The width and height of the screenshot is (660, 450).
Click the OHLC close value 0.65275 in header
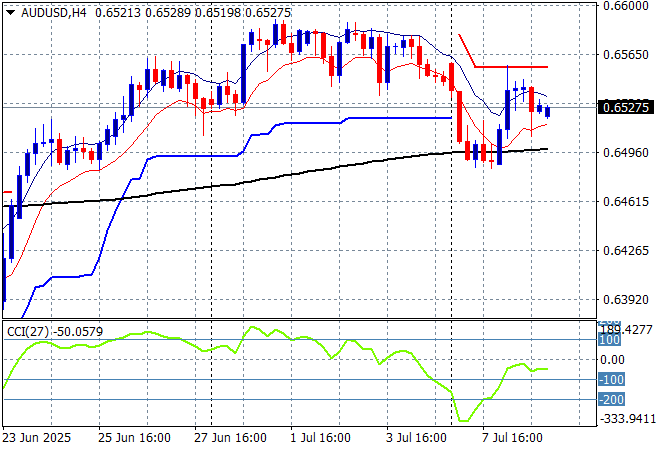point(268,13)
